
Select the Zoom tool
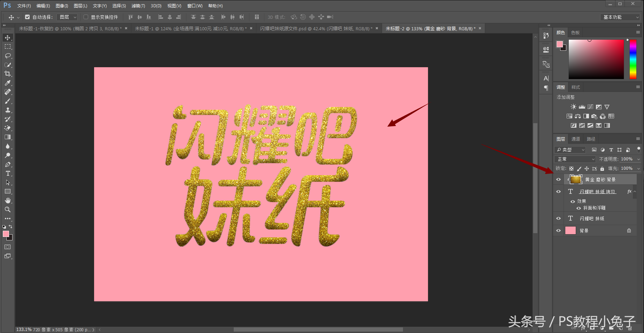pos(8,209)
